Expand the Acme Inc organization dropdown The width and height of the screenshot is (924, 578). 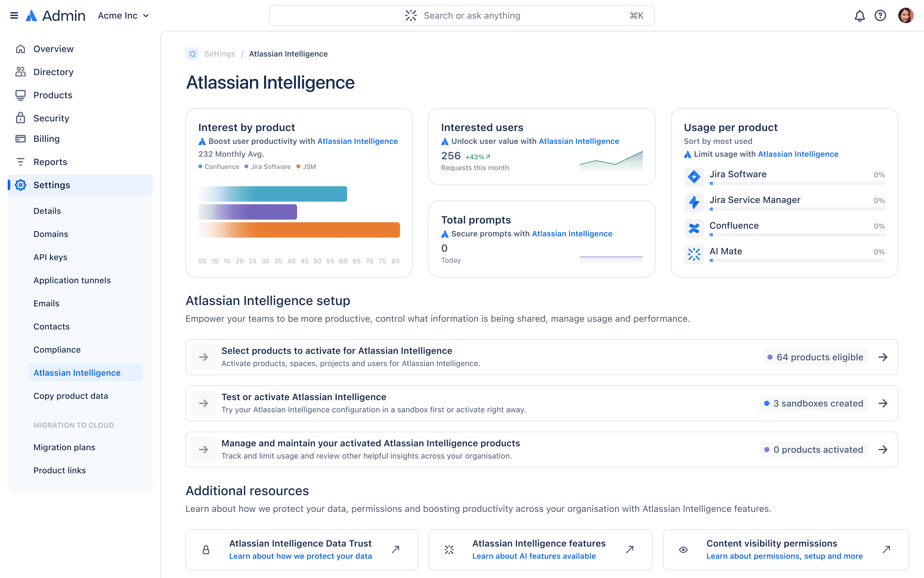pyautogui.click(x=123, y=16)
